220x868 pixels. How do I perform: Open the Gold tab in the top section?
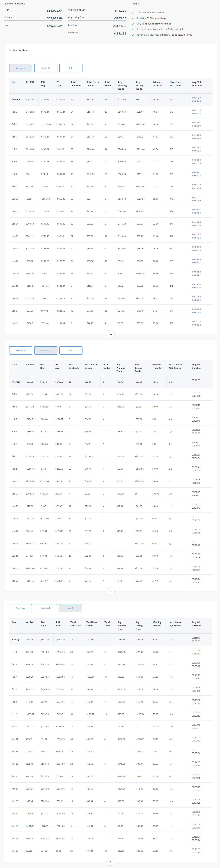pyautogui.click(x=71, y=68)
